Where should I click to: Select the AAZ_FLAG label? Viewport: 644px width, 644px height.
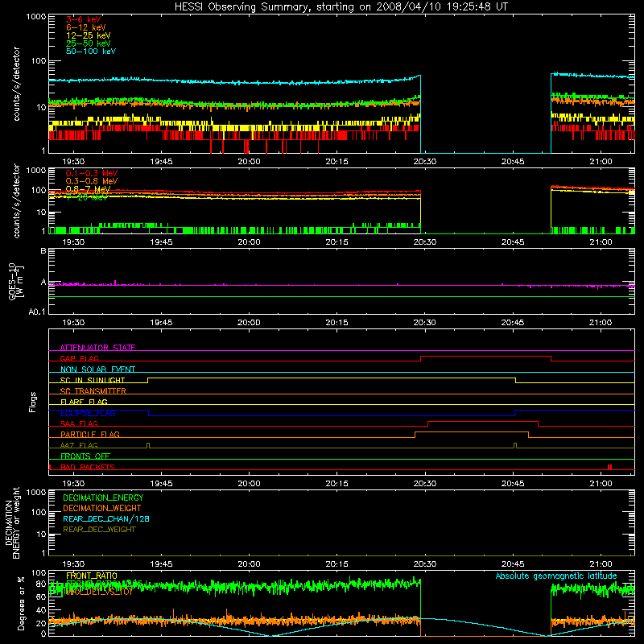[79, 445]
